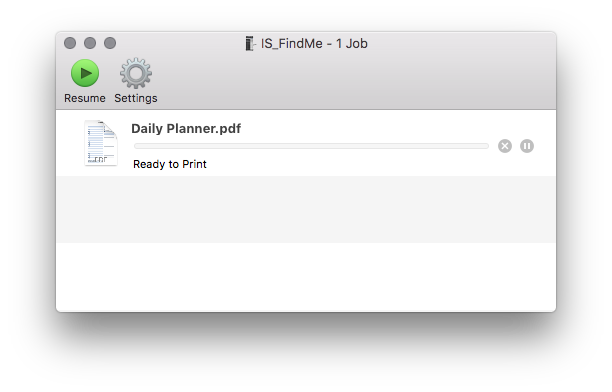
Task: Cancel the Daily Planner.pdf job with X icon
Action: coord(505,146)
